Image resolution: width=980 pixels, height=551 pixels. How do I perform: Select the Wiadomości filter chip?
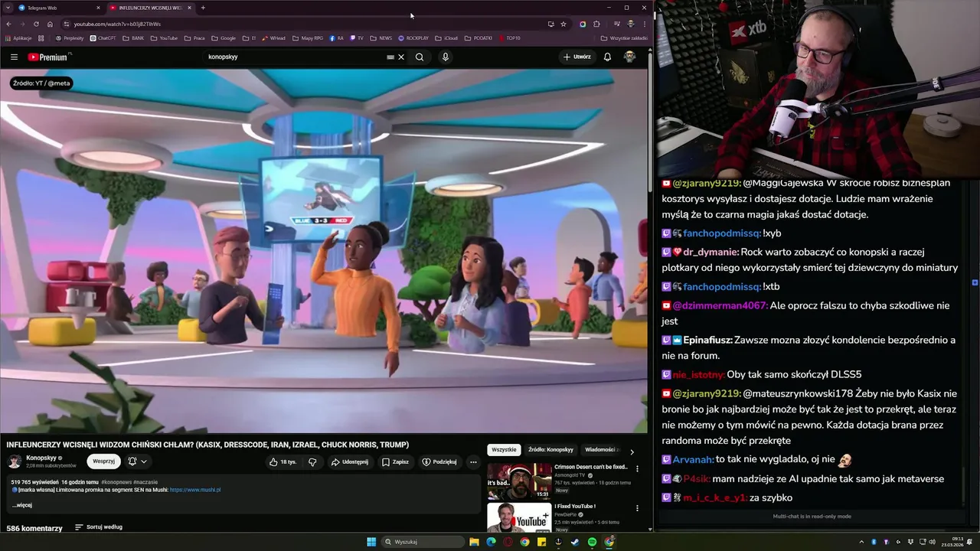(602, 450)
